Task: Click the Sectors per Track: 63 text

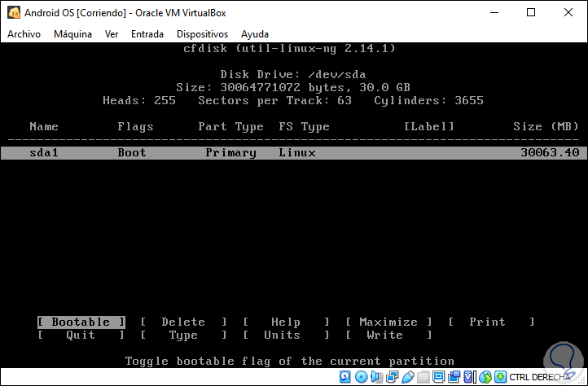Action: [275, 100]
